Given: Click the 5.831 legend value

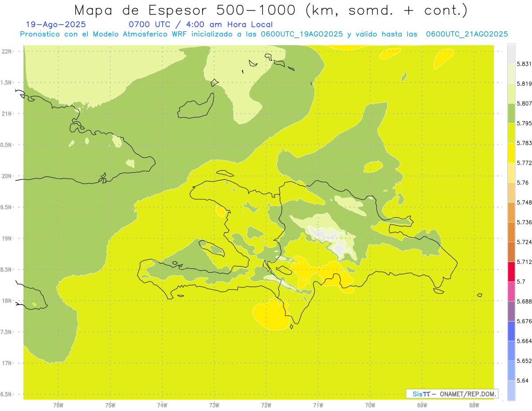Looking at the screenshot, I should click(524, 64).
